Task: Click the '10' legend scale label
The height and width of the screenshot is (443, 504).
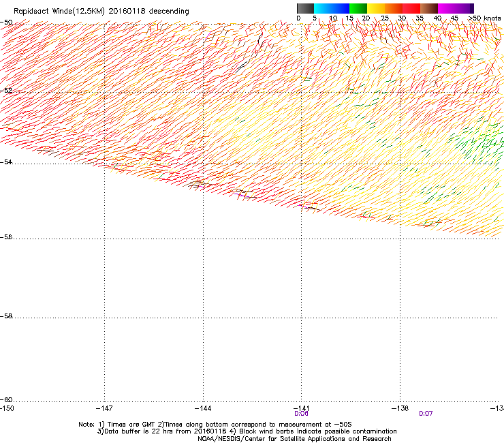Action: [x=333, y=18]
